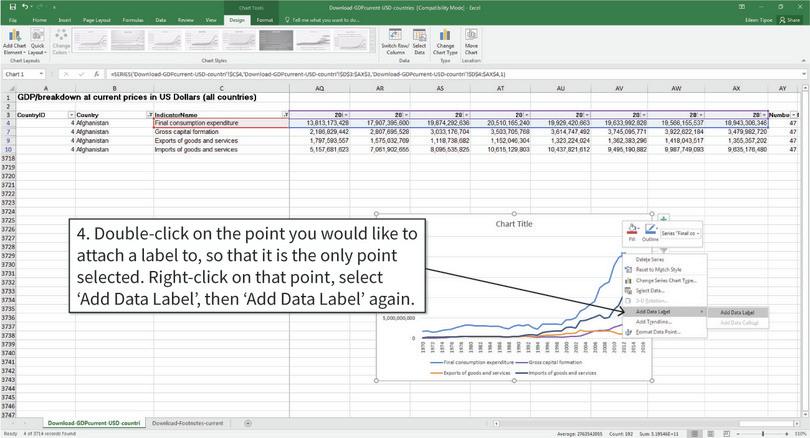The width and height of the screenshot is (810, 438).
Task: Add a new sheet with plus button
Action: coord(248,423)
